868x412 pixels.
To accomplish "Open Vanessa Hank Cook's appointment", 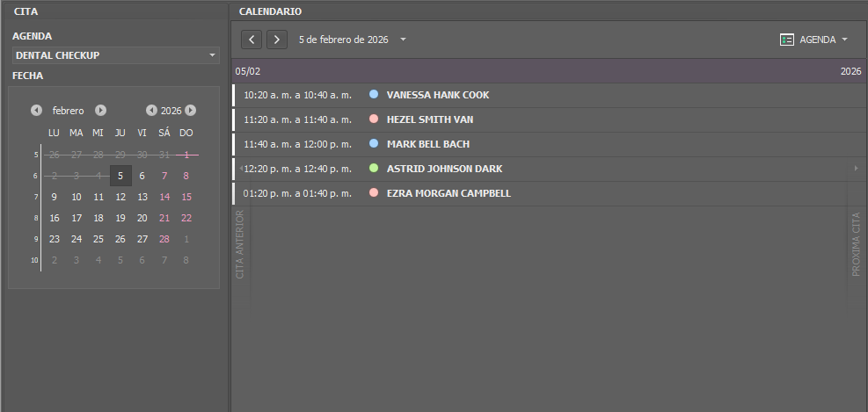I will tap(438, 95).
